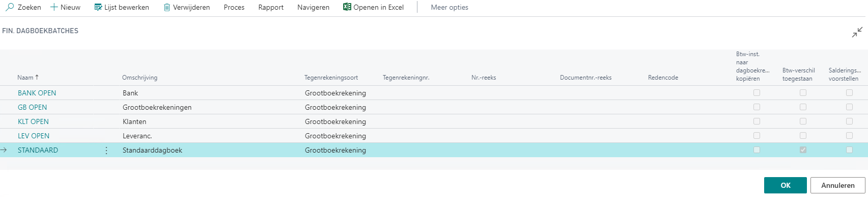Uncheck Btw-verschil toegestaan for STANDAARD

coord(803,150)
